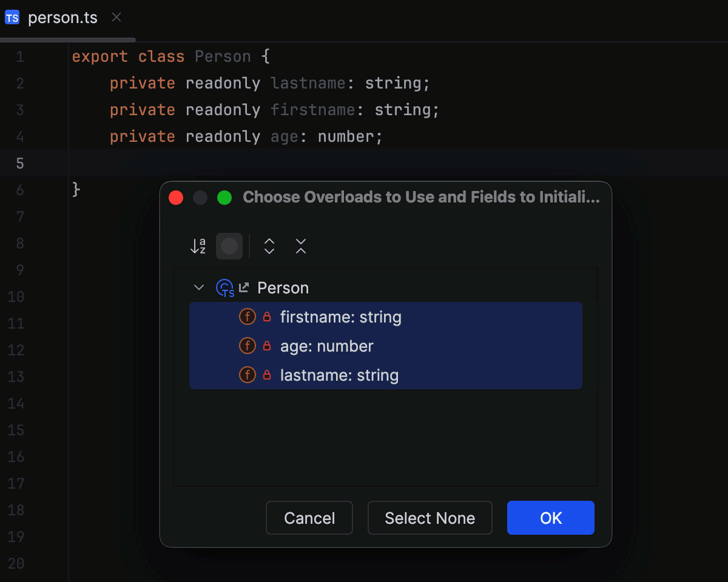Click the readonly lock icon next to firstname
This screenshot has width=728, height=582.
point(266,316)
